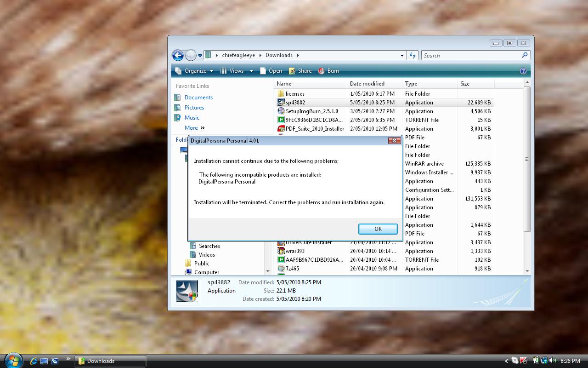
Task: Click Switch between windows Quick Launch icon
Action: [x=55, y=361]
